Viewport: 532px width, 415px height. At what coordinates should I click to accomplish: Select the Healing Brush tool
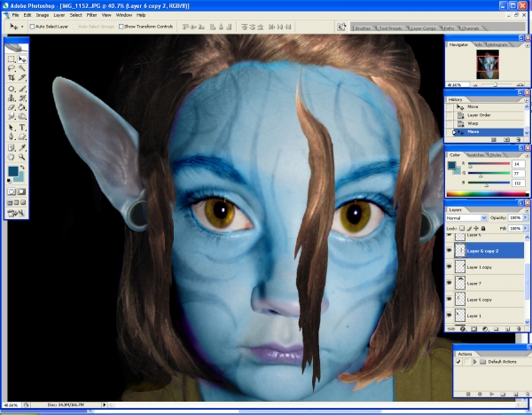point(12,89)
